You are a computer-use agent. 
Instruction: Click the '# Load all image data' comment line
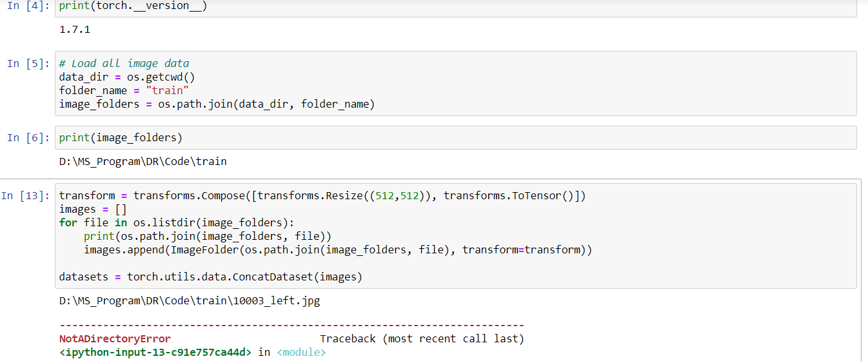pyautogui.click(x=124, y=63)
